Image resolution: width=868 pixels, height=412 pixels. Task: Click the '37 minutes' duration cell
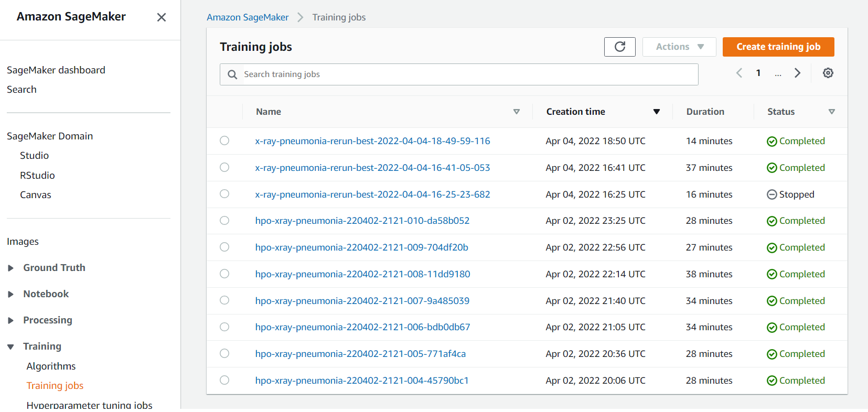click(709, 168)
